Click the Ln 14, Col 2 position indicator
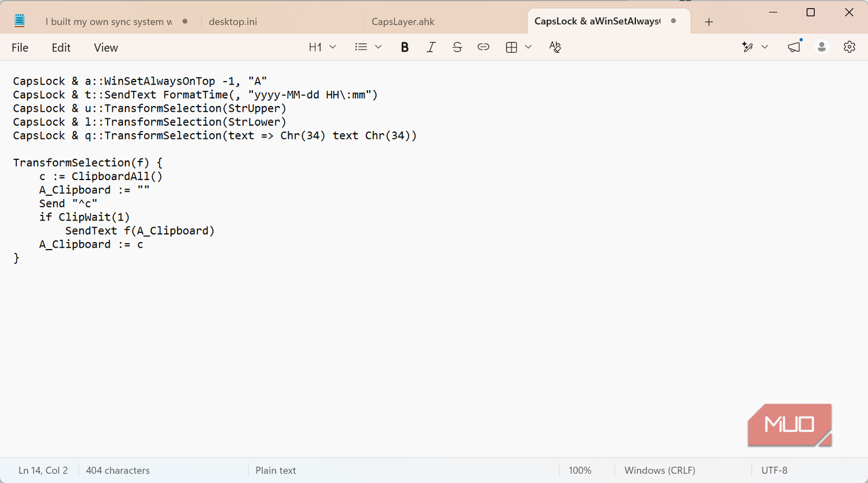 coord(43,470)
